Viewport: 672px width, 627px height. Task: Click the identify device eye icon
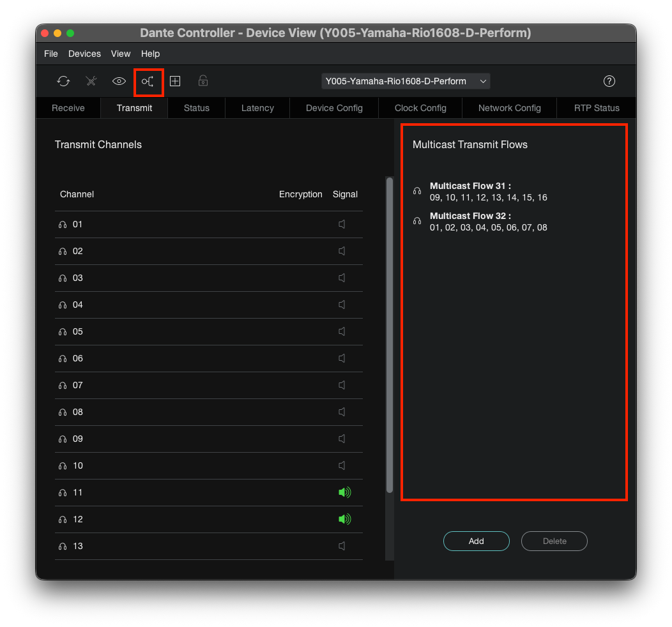coord(119,81)
